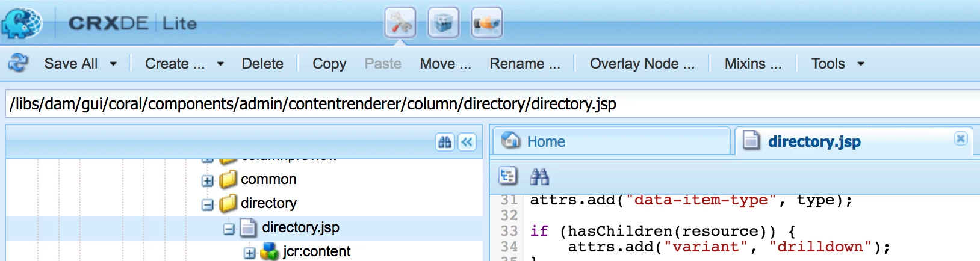Collapse tree panel with double-arrow icon
Viewport: 980px width, 261px height.
point(467,142)
